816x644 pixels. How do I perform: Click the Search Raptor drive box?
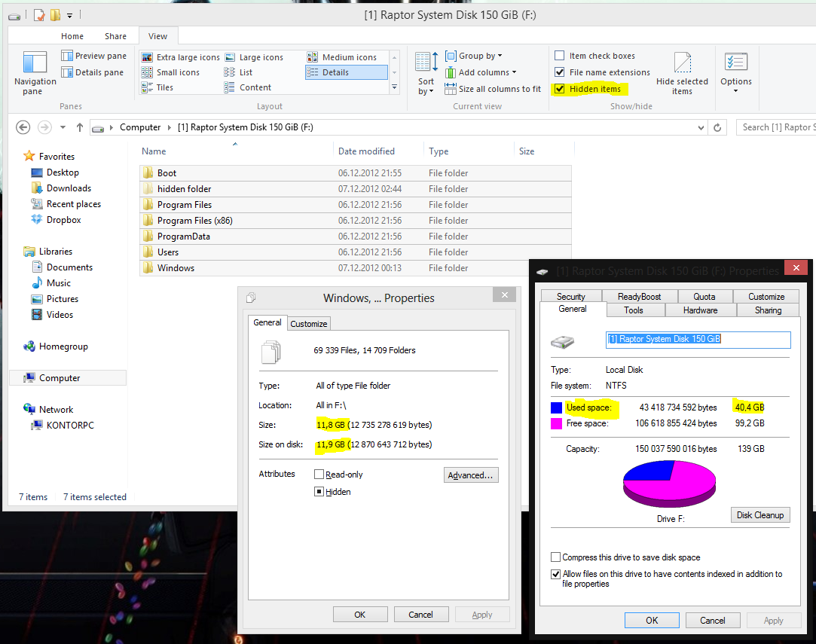[775, 127]
